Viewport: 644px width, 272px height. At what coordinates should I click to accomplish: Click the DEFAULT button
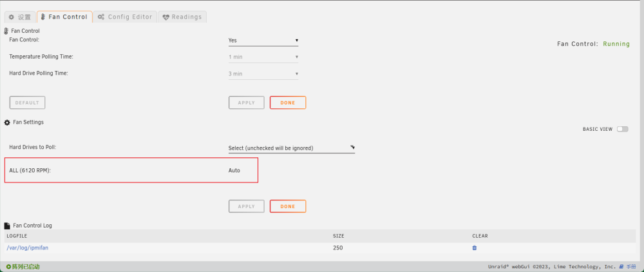(x=27, y=102)
